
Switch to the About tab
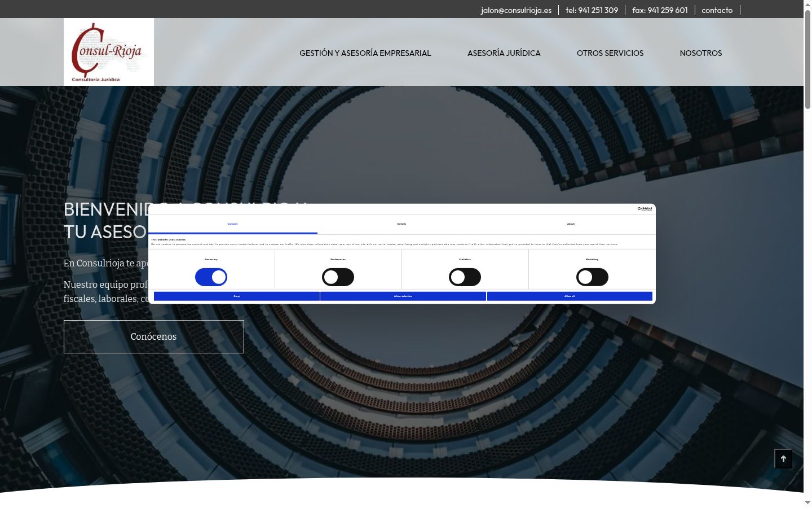571,224
